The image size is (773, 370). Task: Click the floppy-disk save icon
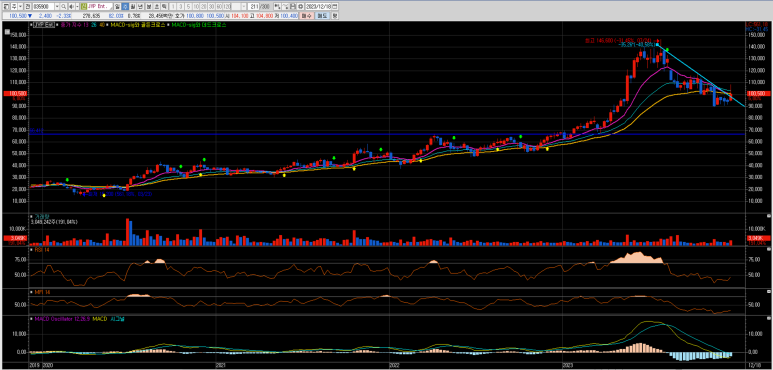point(292,6)
